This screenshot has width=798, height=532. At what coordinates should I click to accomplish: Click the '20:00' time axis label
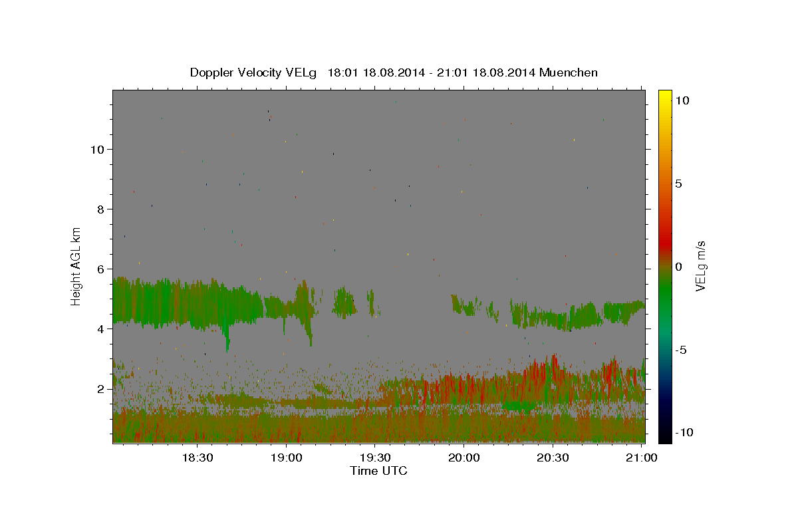[464, 458]
